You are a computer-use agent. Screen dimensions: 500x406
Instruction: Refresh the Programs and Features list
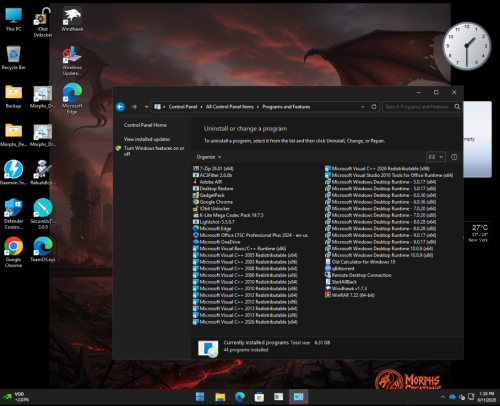pyautogui.click(x=374, y=107)
